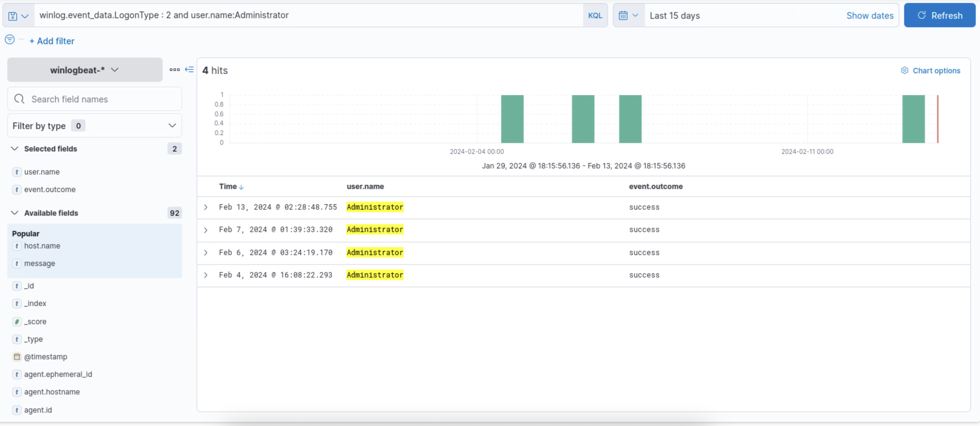Click the filter options circle icon
The image size is (980, 426).
pos(10,39)
